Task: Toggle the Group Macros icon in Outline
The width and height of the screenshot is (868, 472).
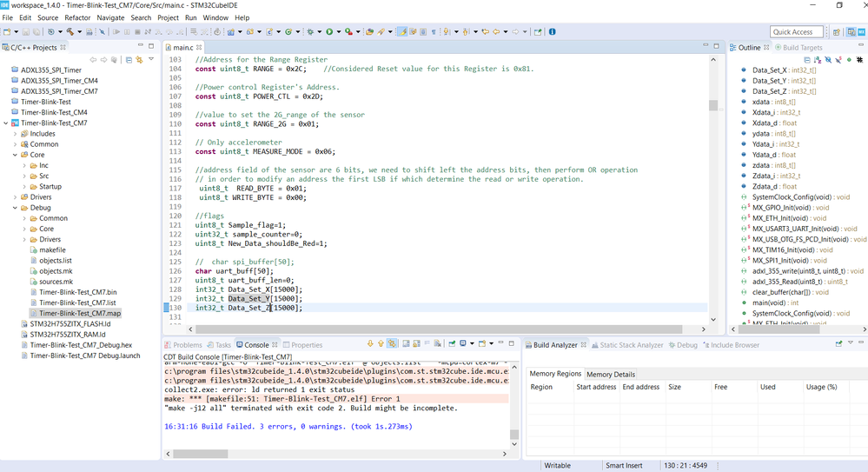Action: (x=859, y=59)
